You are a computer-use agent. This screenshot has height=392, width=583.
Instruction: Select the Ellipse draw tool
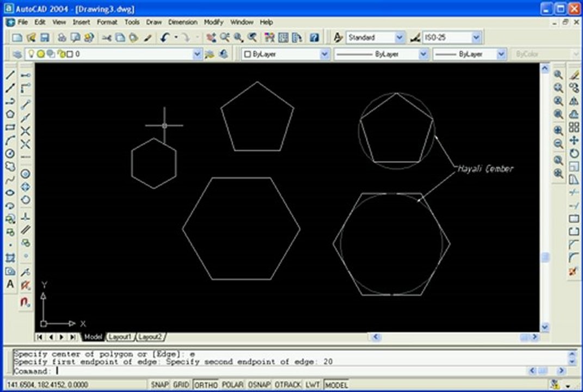tap(10, 193)
